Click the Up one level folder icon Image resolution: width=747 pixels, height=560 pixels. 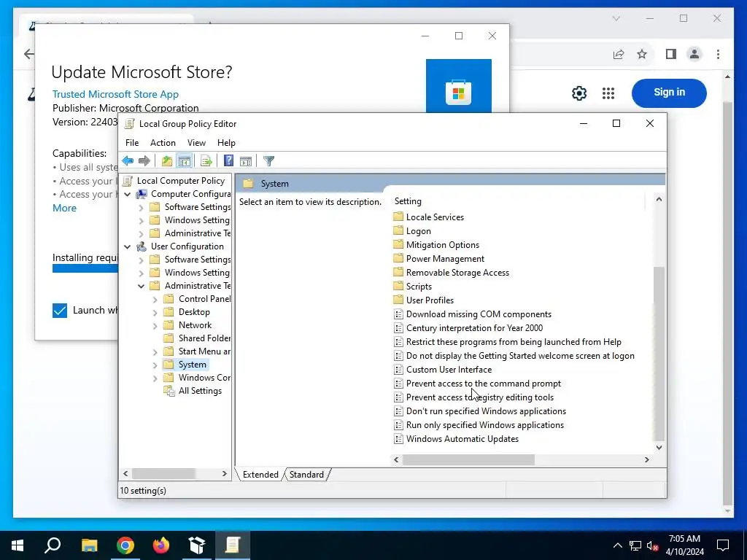(x=166, y=161)
